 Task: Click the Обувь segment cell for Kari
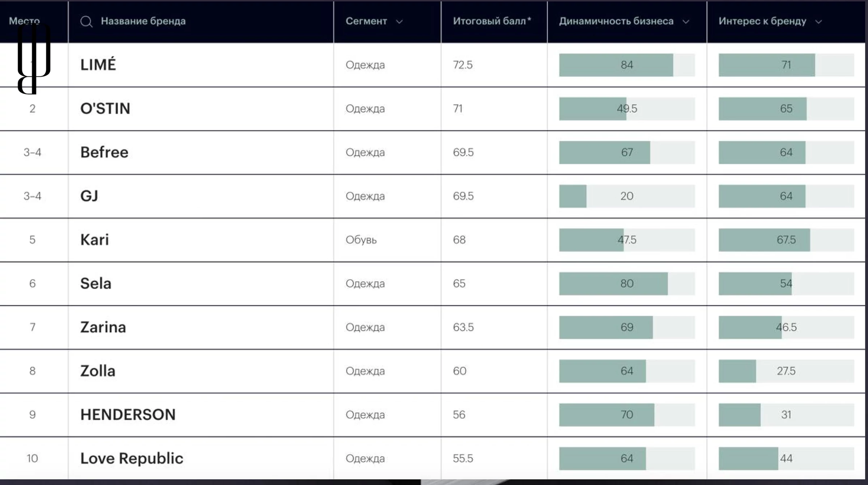click(x=361, y=240)
